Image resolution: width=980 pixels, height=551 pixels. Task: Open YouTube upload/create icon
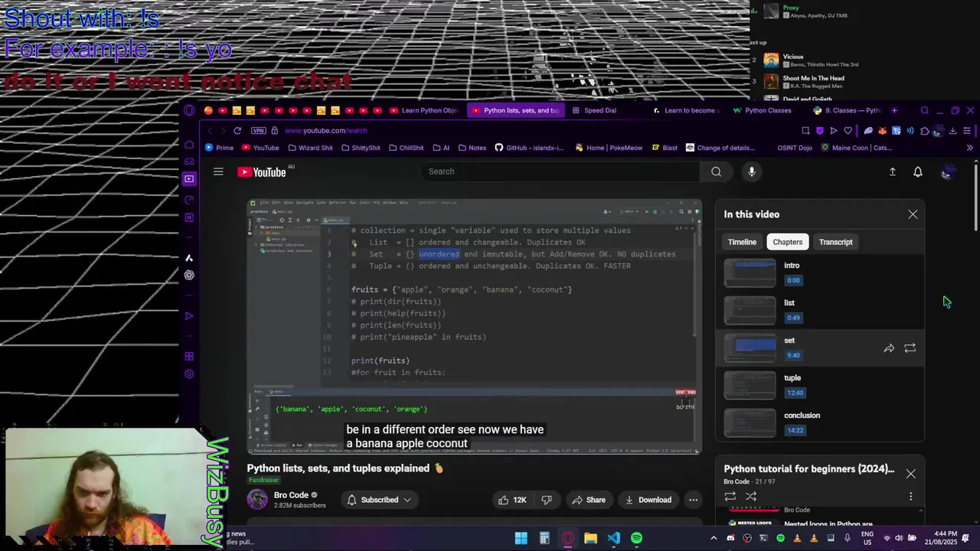click(x=892, y=171)
